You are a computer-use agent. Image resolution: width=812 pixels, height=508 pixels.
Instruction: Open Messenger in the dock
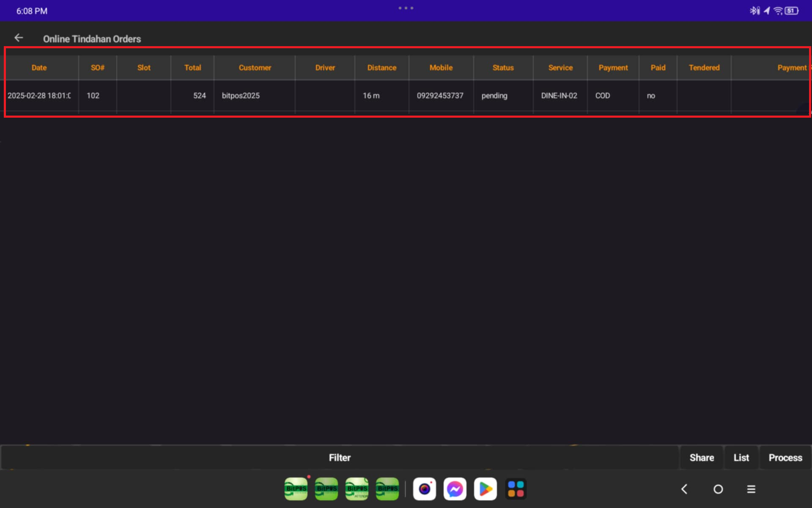pos(455,489)
